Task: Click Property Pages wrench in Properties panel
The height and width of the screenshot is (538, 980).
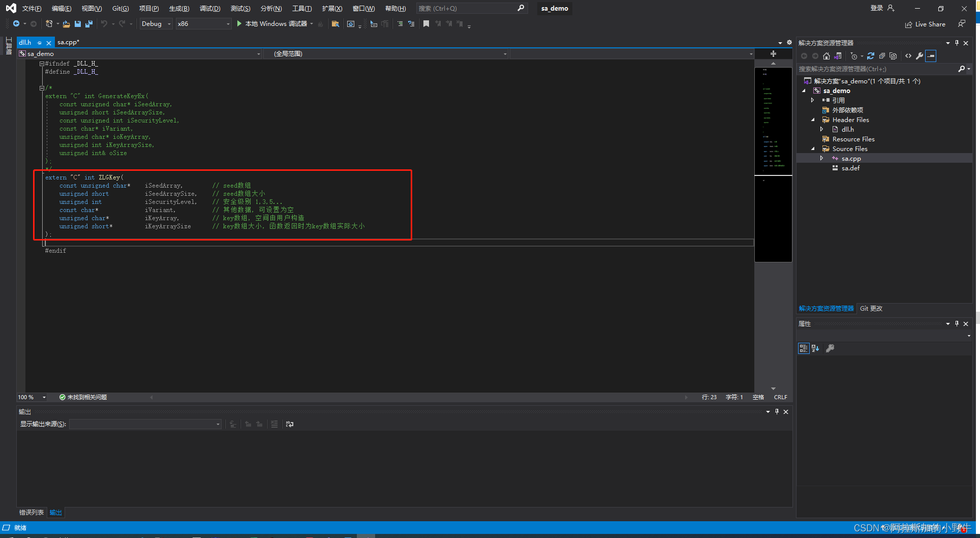Action: 830,348
